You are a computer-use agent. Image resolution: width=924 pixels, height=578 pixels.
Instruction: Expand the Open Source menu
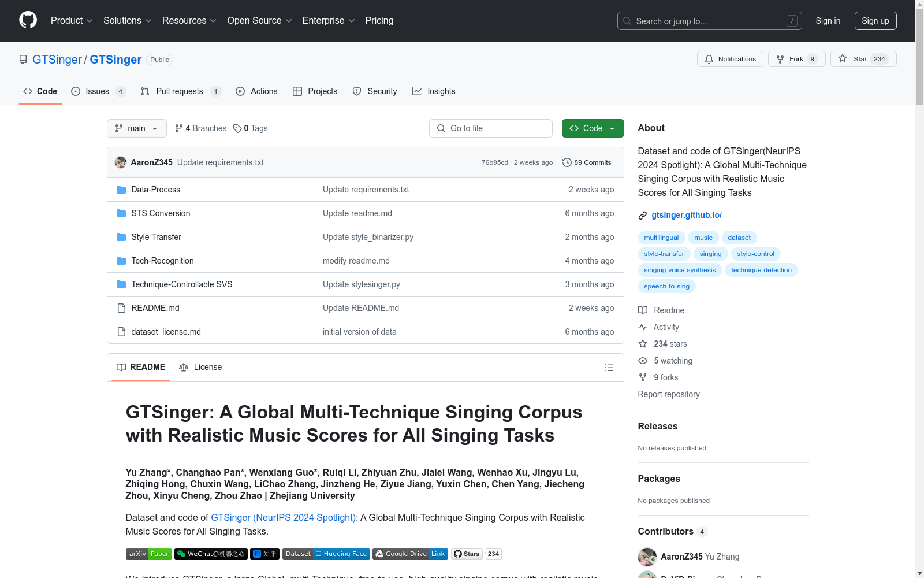tap(259, 21)
